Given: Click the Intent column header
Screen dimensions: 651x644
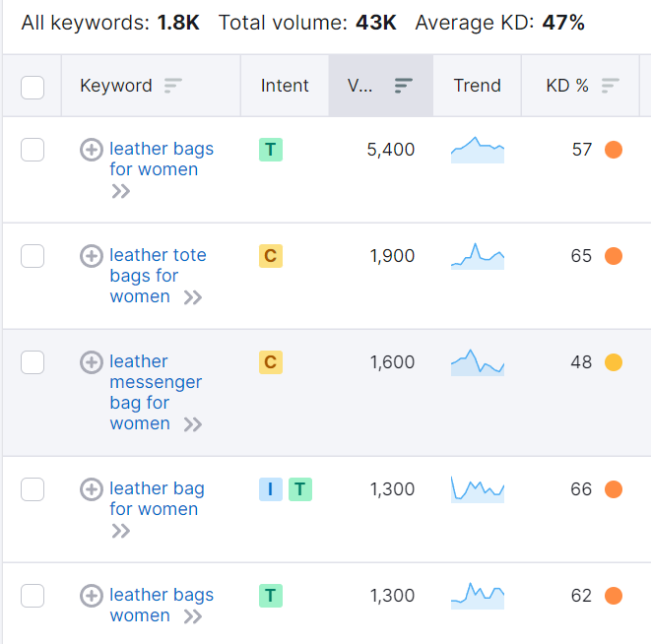Looking at the screenshot, I should coord(285,86).
